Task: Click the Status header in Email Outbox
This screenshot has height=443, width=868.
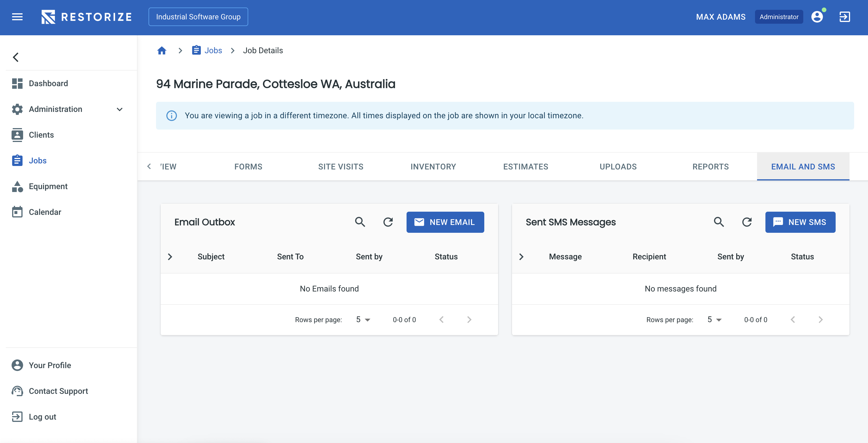Action: tap(446, 256)
